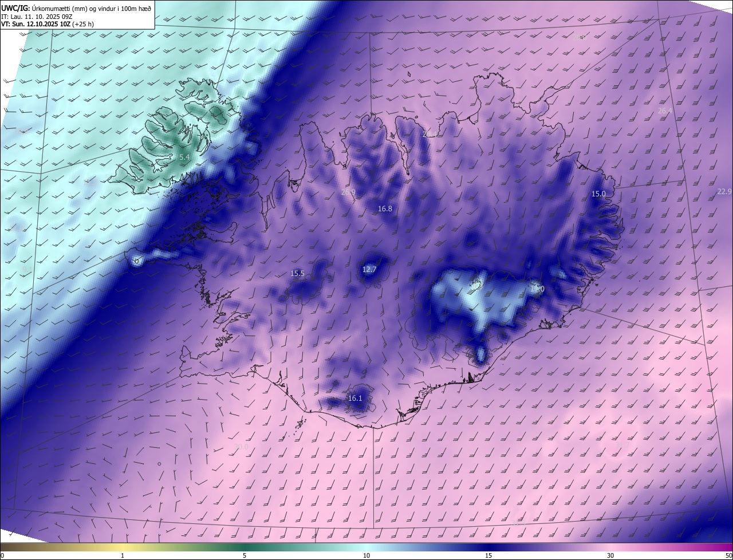Click the 12.7 value on the central glacier
The width and height of the screenshot is (733, 560).
point(370,270)
